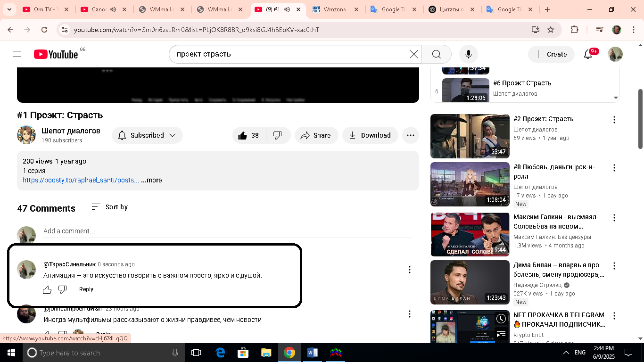Click the Add a comment field

pos(227,231)
